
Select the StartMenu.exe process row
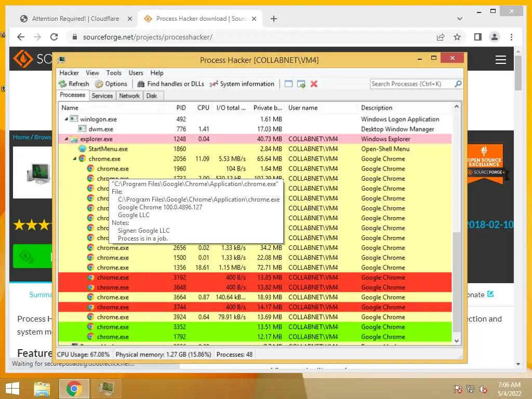(x=255, y=149)
